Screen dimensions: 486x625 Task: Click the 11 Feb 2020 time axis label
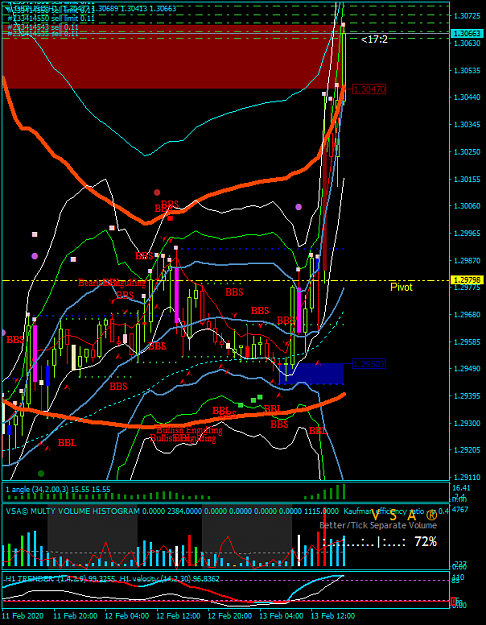(x=23, y=615)
